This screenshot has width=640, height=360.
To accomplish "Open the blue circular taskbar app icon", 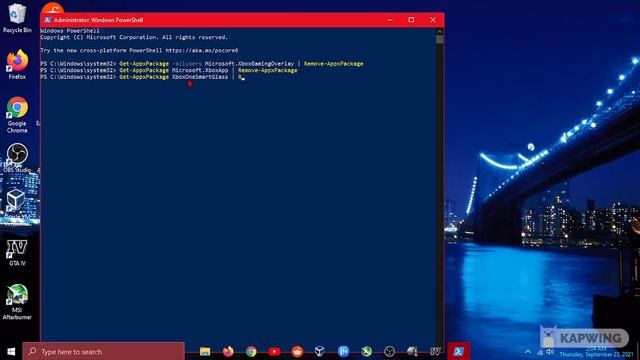I will coord(343,351).
